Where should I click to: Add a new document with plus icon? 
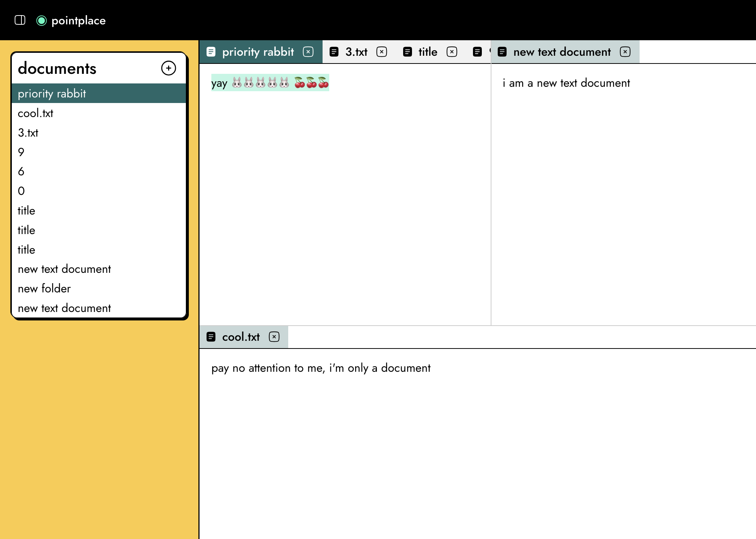point(168,68)
